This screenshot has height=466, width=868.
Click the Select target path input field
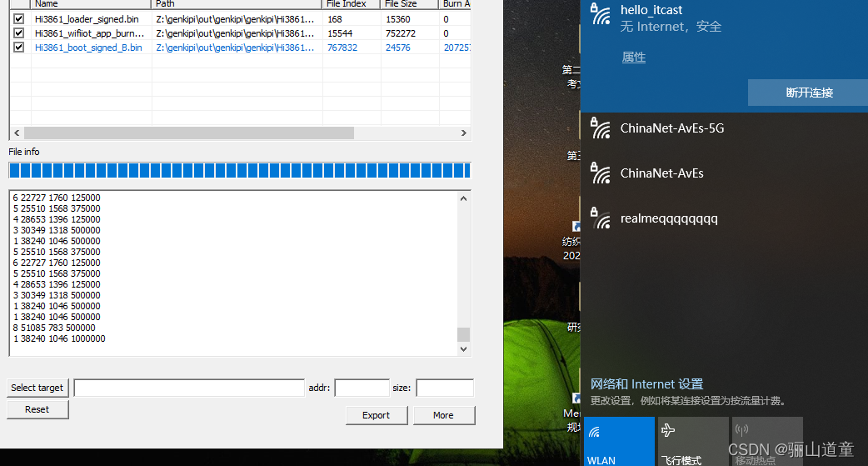point(189,388)
